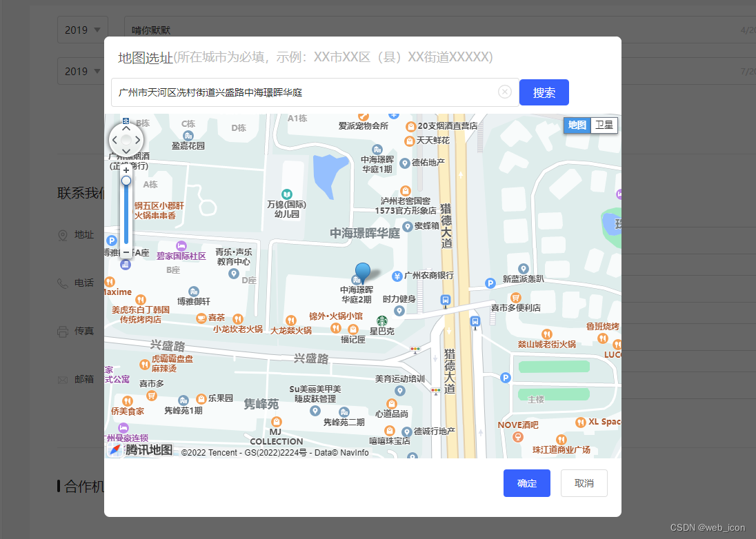
Task: Zoom in with plus button
Action: click(126, 170)
